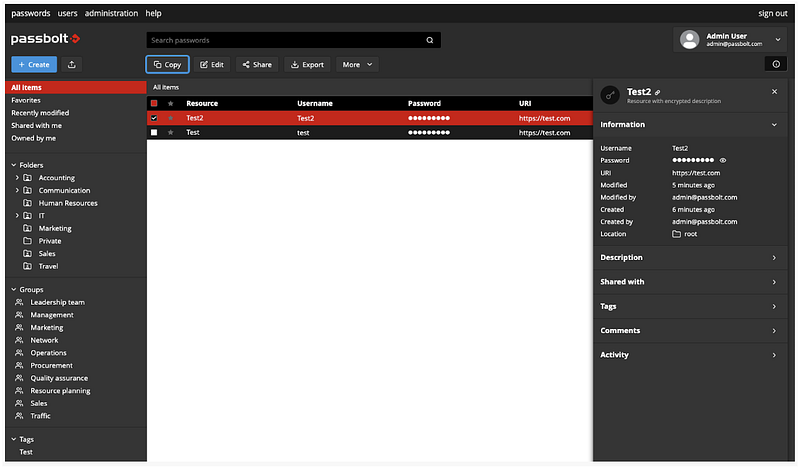Reveal password with the eye icon
The height and width of the screenshot is (468, 800).
pos(722,160)
